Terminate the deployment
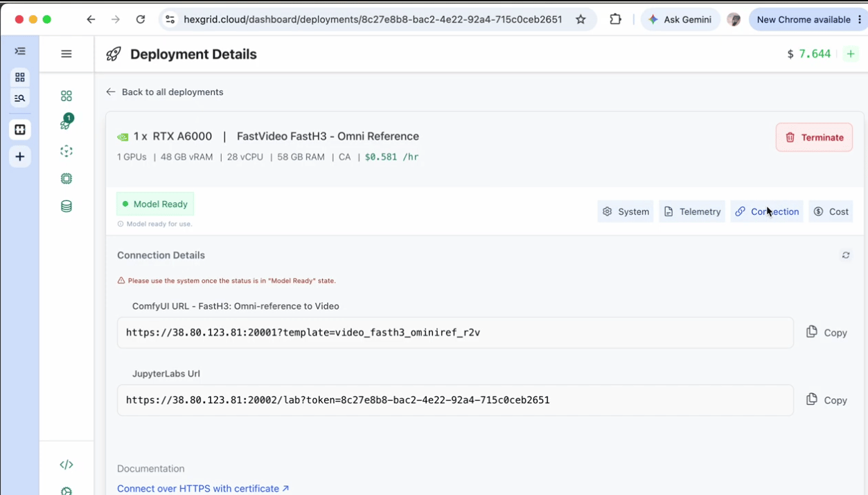The height and width of the screenshot is (495, 868). pos(814,137)
